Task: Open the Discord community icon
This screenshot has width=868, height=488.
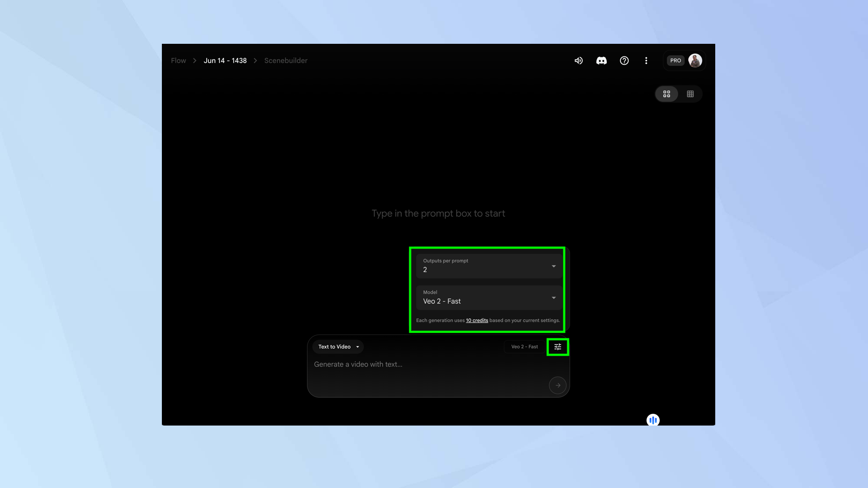Action: click(602, 61)
